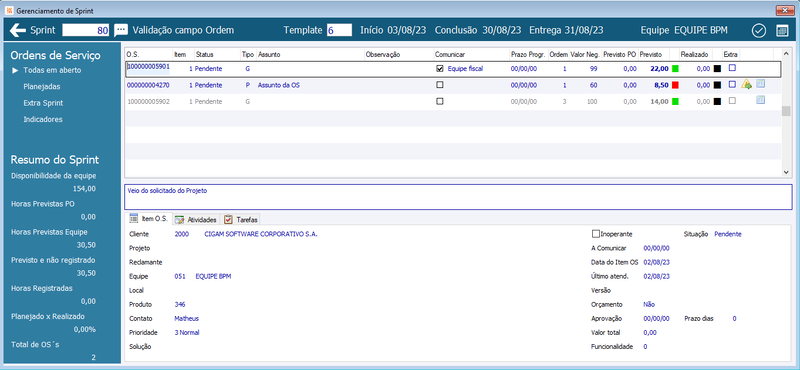Click the red swatch beside 8,50
800x370 pixels.
(676, 85)
